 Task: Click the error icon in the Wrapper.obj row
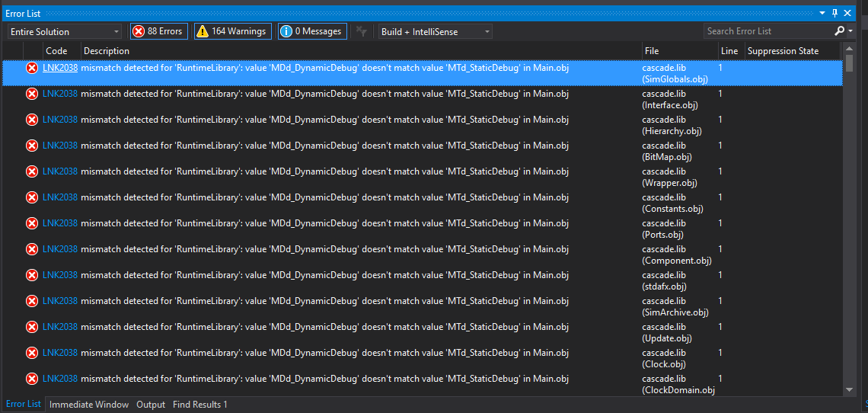coord(32,171)
